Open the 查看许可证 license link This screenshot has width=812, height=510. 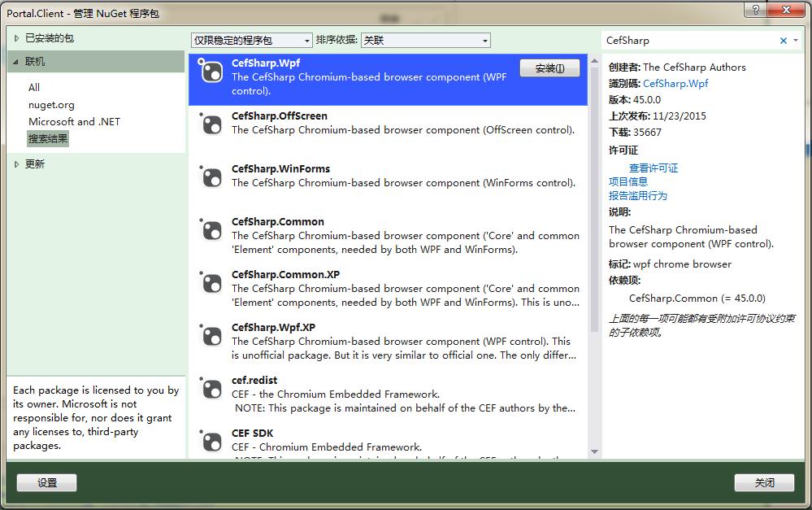tap(653, 168)
